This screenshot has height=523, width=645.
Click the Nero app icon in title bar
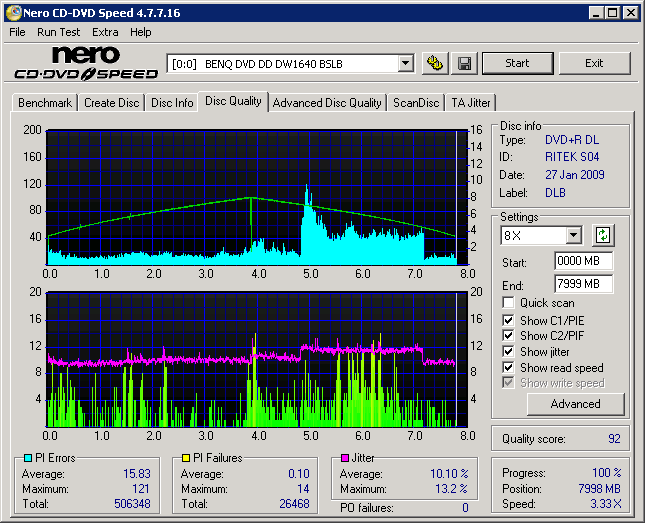[13, 13]
